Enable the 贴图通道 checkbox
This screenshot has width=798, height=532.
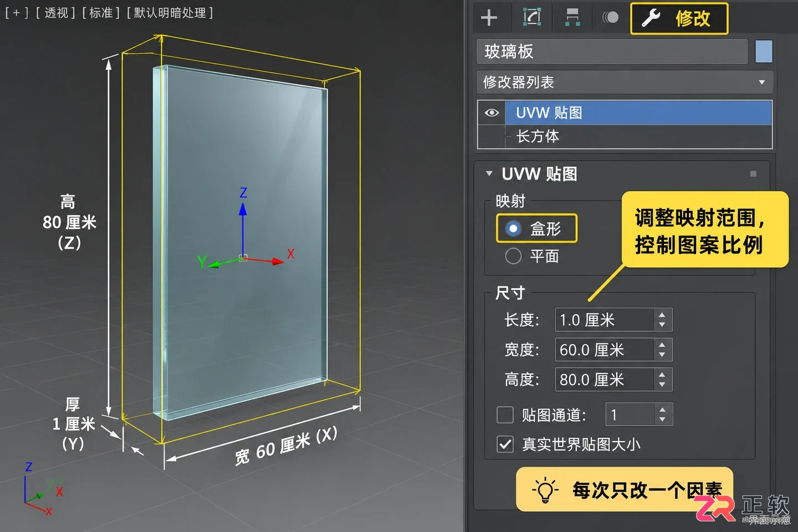(505, 415)
